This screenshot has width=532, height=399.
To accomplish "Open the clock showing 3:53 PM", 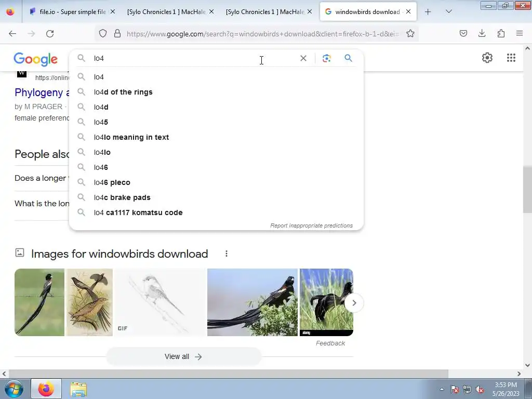I will click(x=506, y=389).
